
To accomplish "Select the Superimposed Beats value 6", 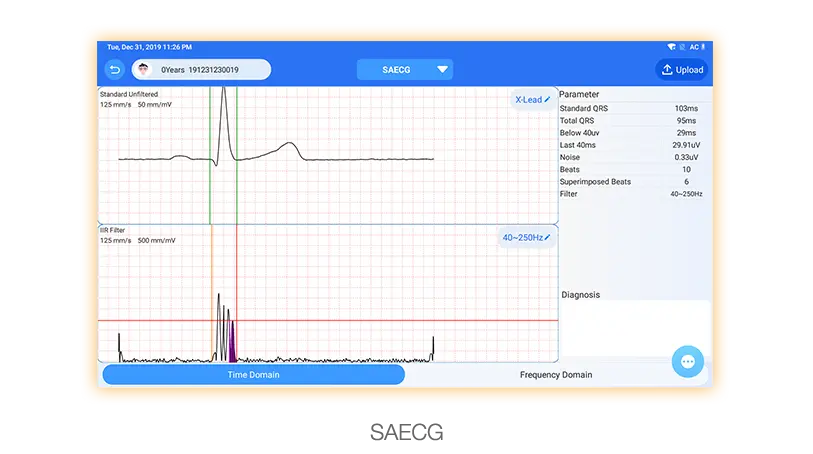I will click(x=686, y=182).
